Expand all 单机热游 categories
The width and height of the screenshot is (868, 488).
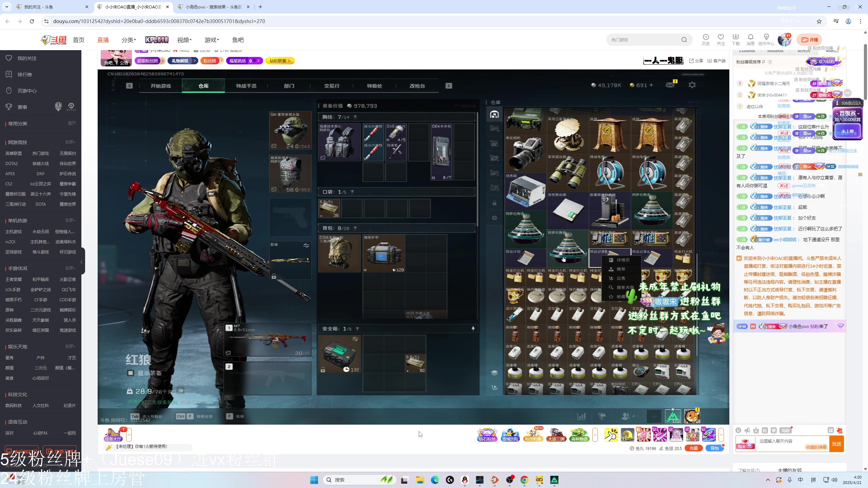[70, 220]
